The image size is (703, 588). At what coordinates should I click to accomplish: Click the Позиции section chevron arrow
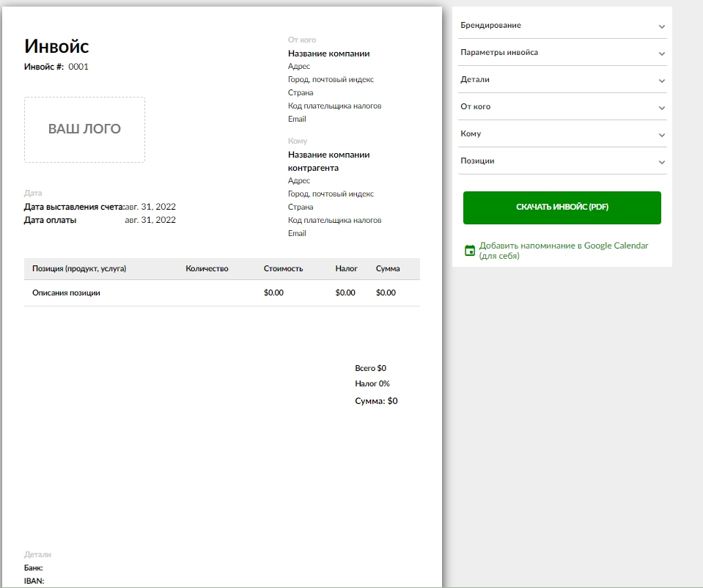point(661,162)
